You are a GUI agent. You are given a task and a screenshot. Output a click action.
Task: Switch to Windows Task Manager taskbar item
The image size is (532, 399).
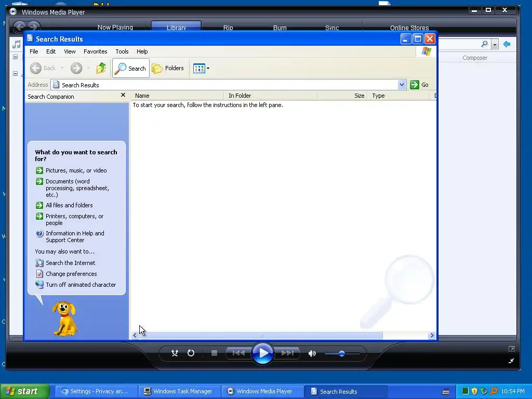coord(180,392)
